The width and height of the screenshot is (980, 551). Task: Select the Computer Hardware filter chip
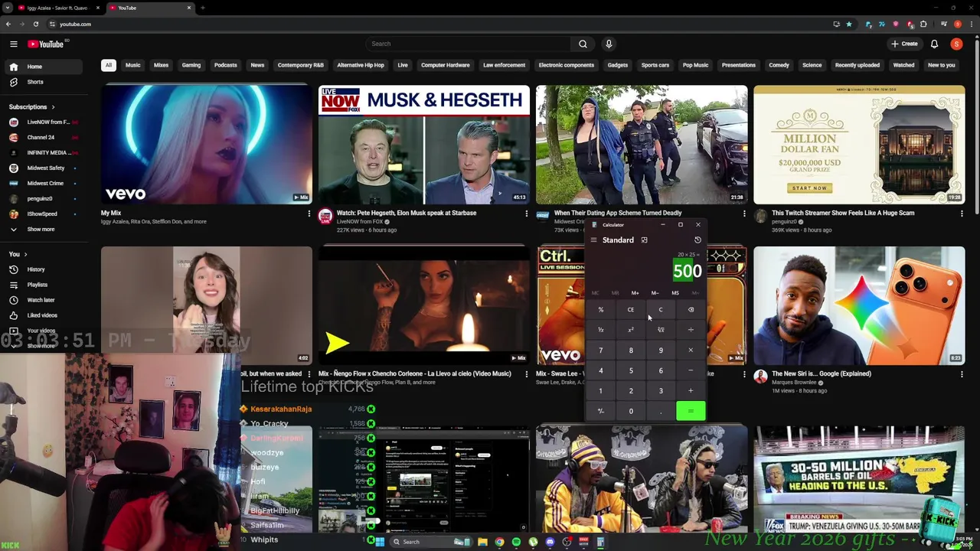tap(446, 65)
